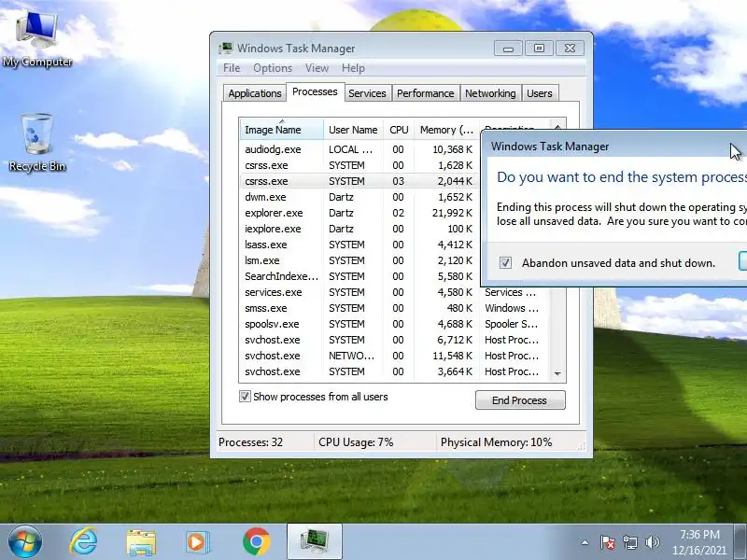The width and height of the screenshot is (747, 560).
Task: Open the Options menu
Action: tap(273, 68)
